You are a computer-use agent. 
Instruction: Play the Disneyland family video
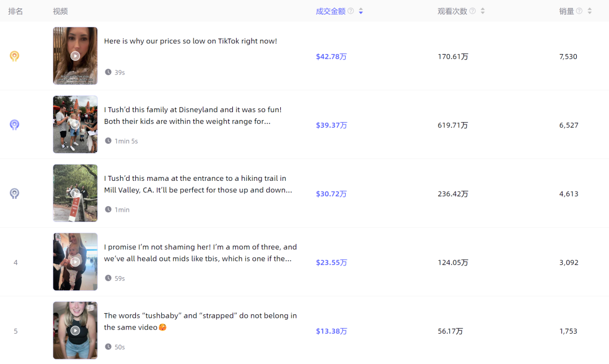pyautogui.click(x=75, y=125)
